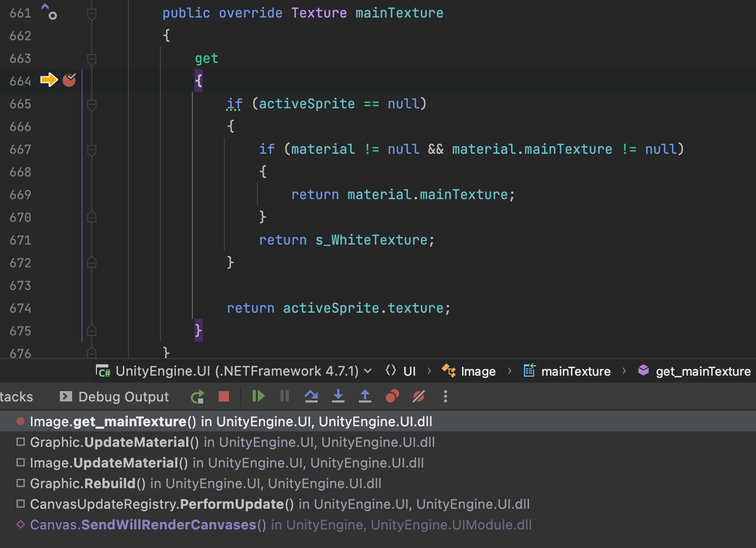Open the View Breakpoints dialog
Screen dimensions: 756x548
pyautogui.click(x=392, y=396)
